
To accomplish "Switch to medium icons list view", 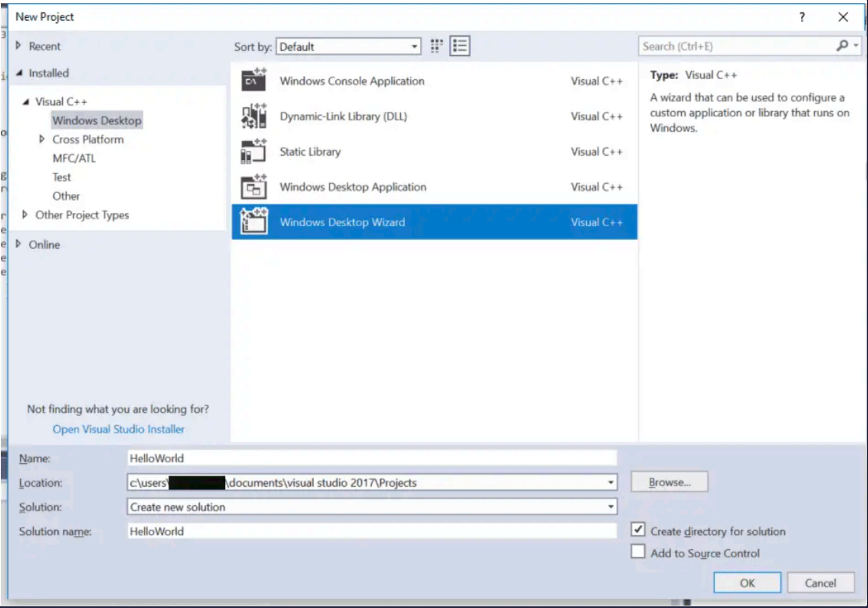I will tap(460, 46).
